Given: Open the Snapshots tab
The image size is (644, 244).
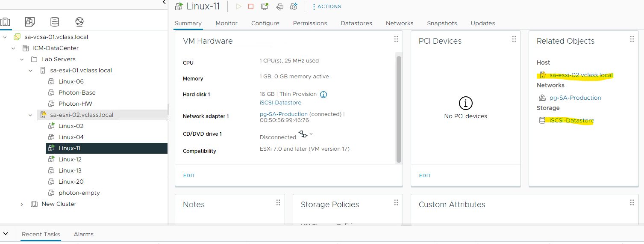Looking at the screenshot, I should click(442, 24).
